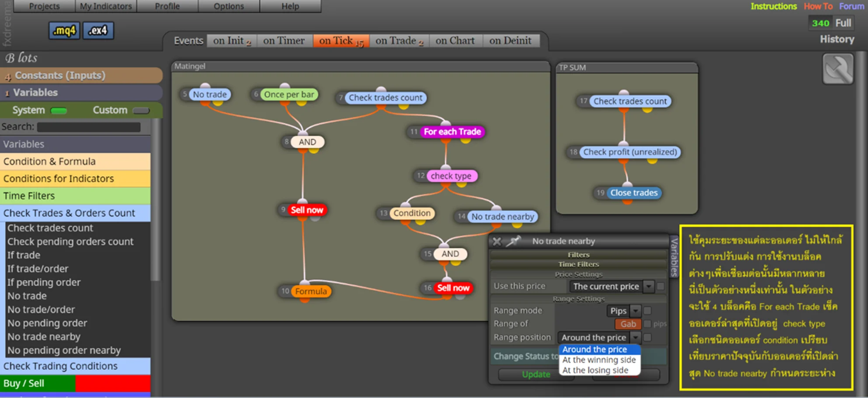The height and width of the screenshot is (398, 868).
Task: Select the Once per bar block
Action: click(x=289, y=94)
